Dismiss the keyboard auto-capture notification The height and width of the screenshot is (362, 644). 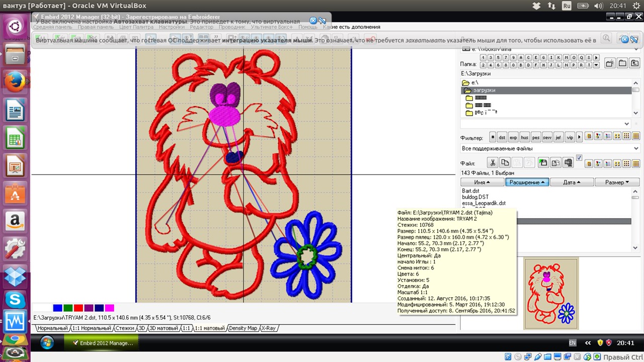313,21
